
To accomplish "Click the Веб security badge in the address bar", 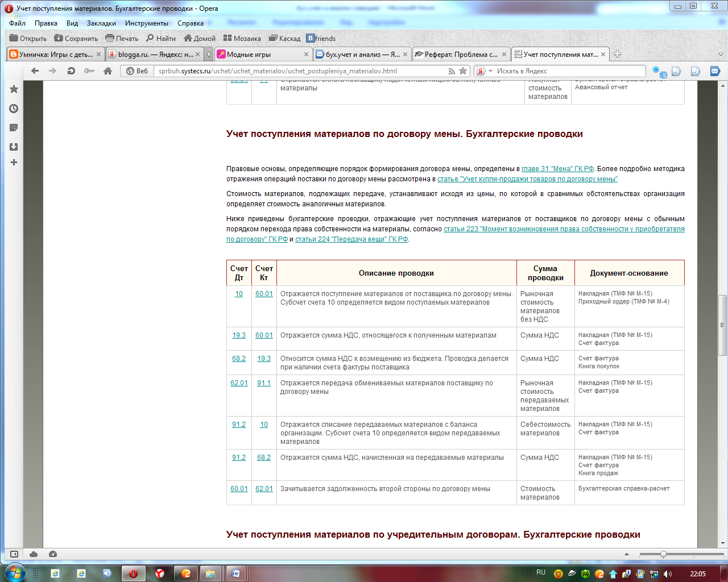I will [137, 71].
